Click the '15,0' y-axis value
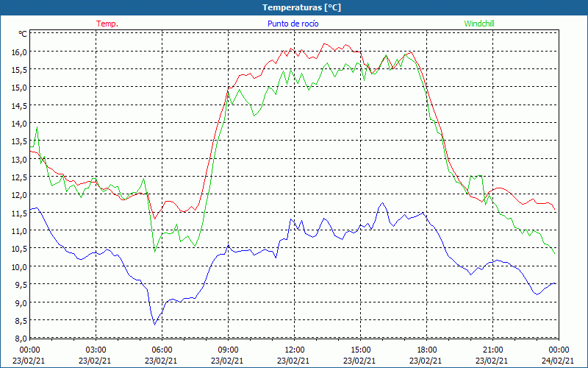The height and width of the screenshot is (368, 588). (20, 88)
